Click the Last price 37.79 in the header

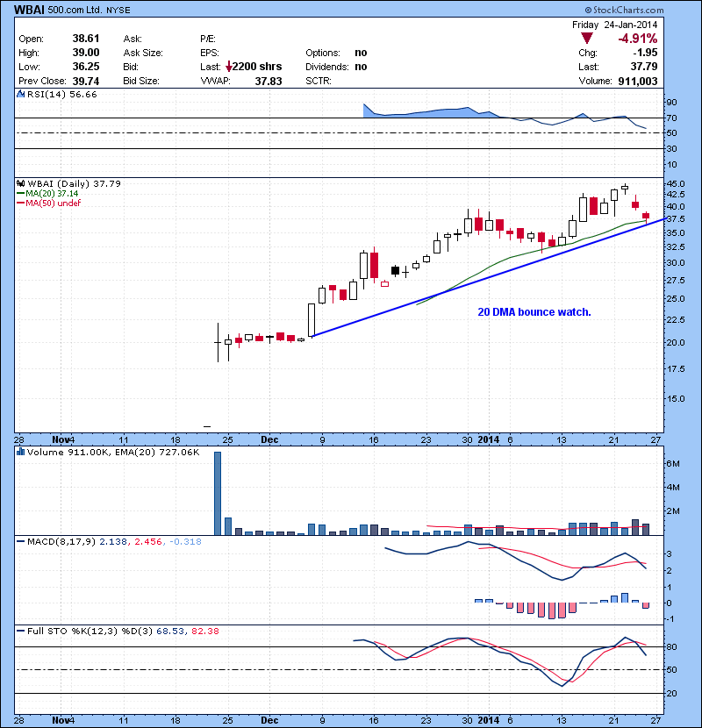click(644, 67)
